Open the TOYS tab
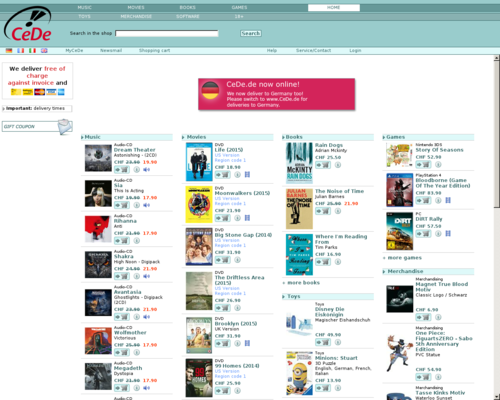500x400 pixels. 85,16
